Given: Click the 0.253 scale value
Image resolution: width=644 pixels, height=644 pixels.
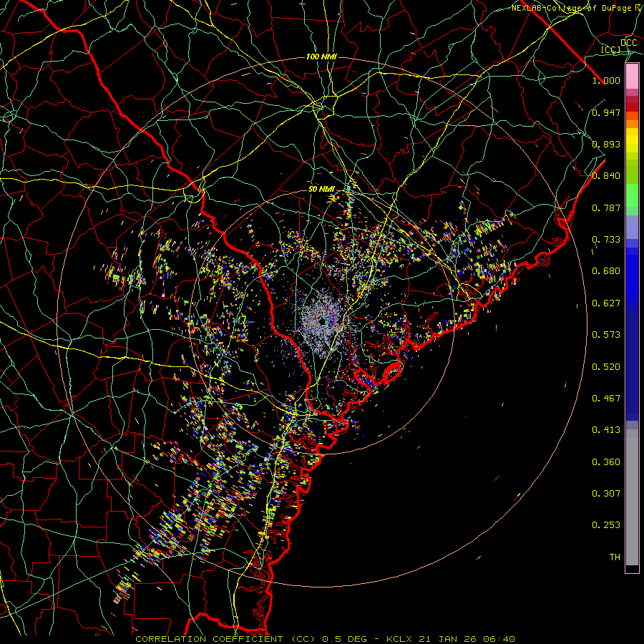Looking at the screenshot, I should tap(606, 525).
